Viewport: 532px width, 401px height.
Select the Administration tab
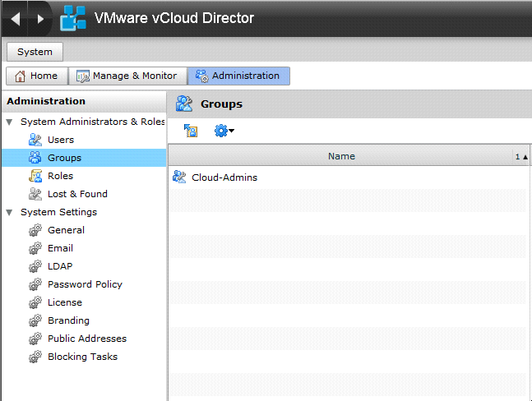coord(238,76)
